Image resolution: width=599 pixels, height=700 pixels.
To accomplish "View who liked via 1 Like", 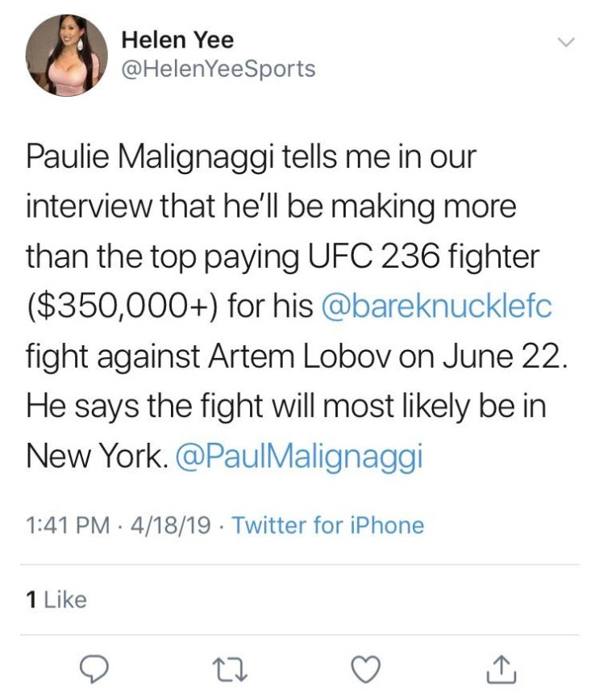I will click(x=56, y=599).
